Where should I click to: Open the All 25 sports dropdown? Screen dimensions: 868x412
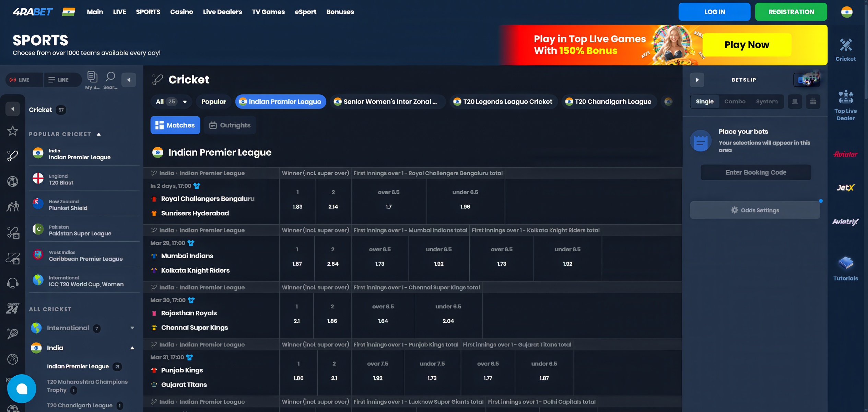tap(171, 101)
